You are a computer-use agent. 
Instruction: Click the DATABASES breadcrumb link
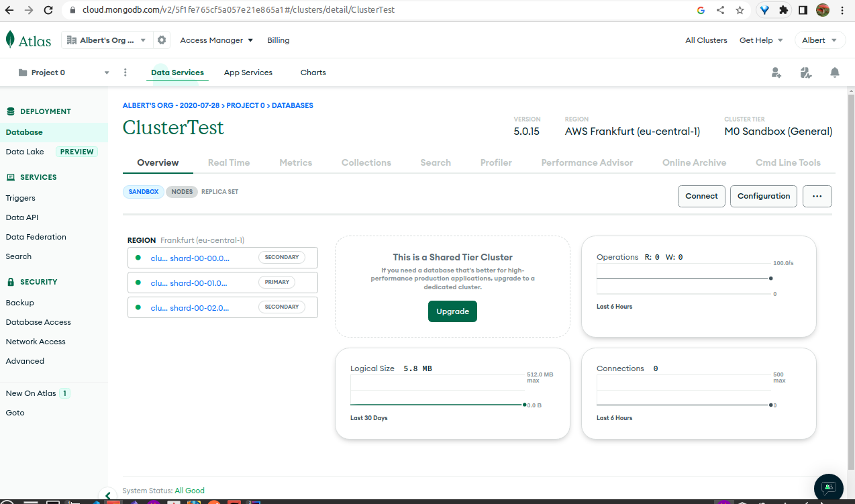(293, 105)
